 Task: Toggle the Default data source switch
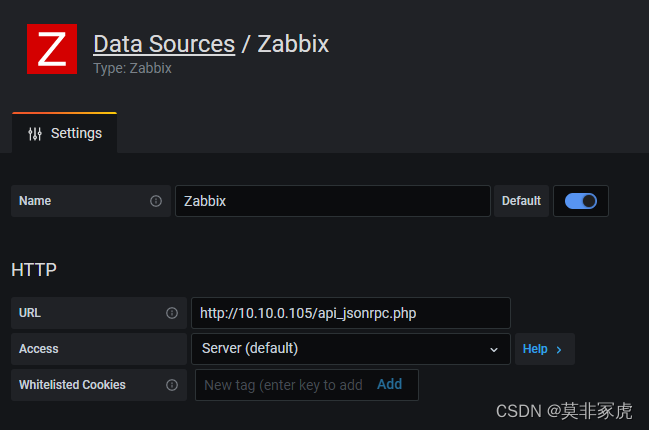[581, 201]
